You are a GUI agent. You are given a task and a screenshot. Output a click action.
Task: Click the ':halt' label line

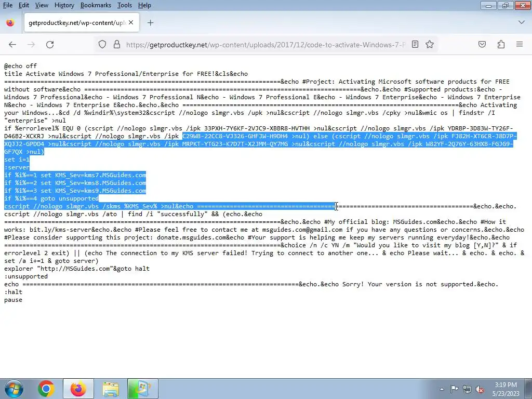click(13, 292)
